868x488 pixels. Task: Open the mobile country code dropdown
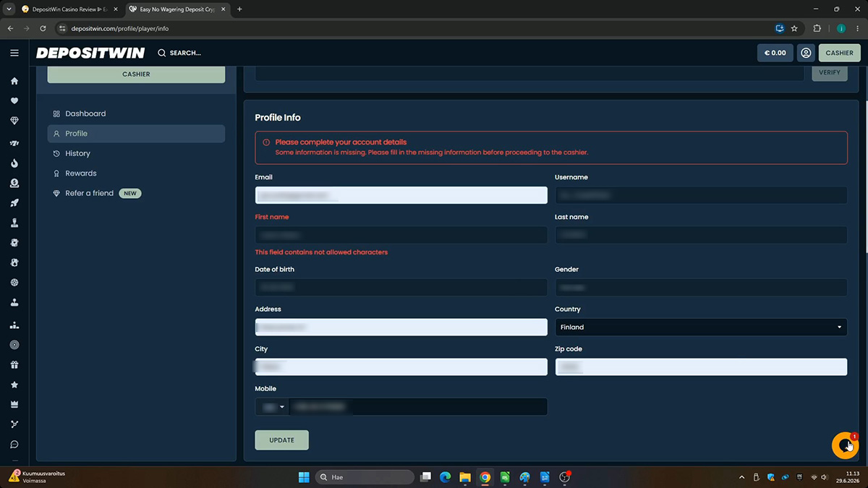pos(272,407)
